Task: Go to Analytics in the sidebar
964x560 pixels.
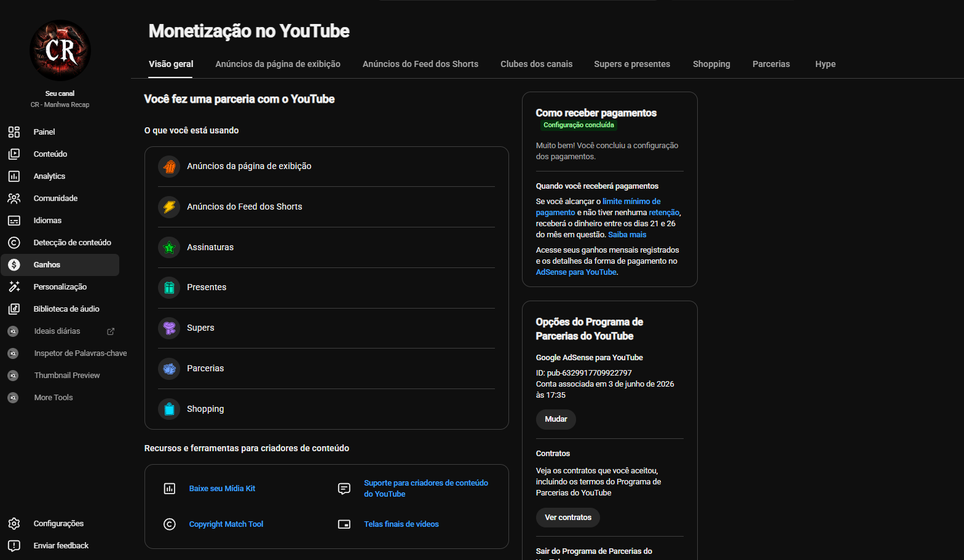Action: [49, 176]
